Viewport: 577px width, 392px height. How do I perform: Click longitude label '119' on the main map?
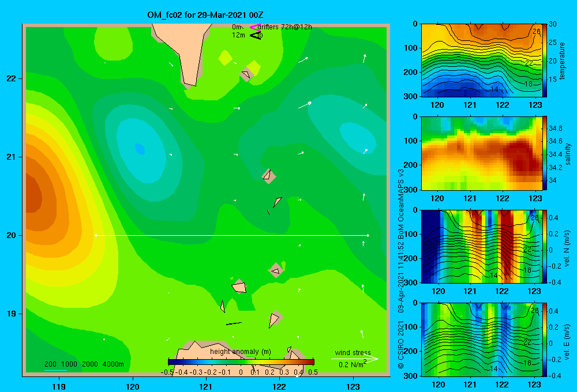[x=59, y=386]
